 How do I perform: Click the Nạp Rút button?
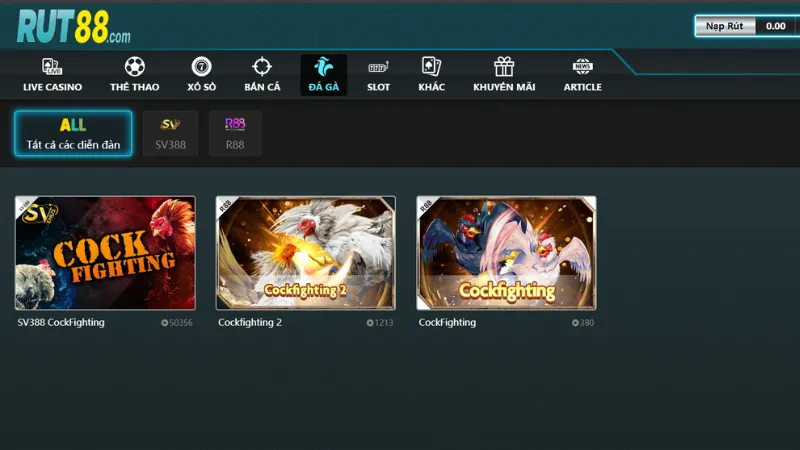(x=725, y=26)
